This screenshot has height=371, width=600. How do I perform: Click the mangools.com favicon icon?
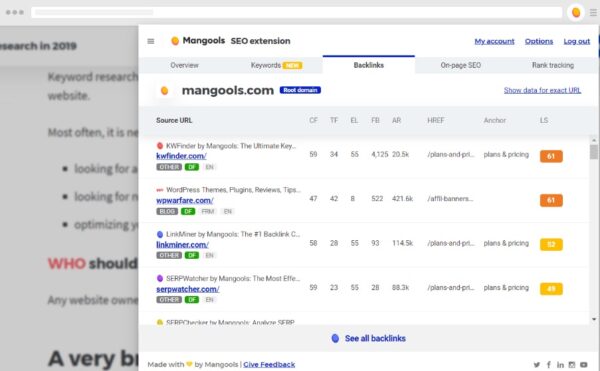[165, 91]
